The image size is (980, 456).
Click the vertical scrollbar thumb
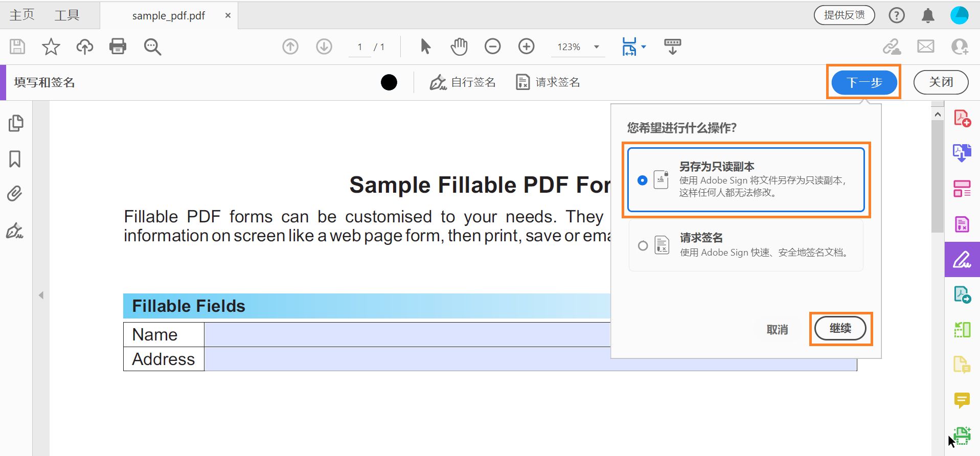[x=938, y=177]
